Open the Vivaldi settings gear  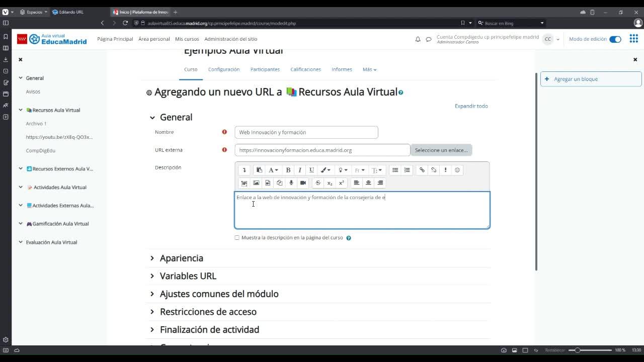[6, 340]
